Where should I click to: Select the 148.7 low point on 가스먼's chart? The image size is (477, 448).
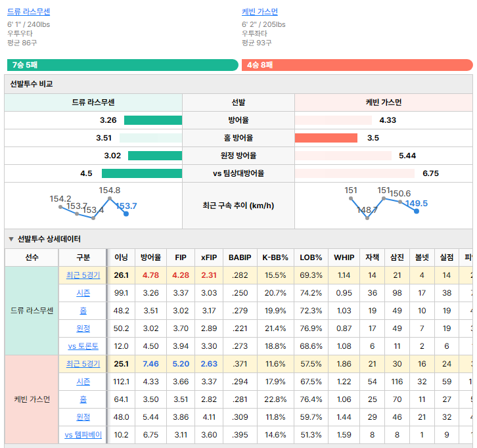click(367, 218)
